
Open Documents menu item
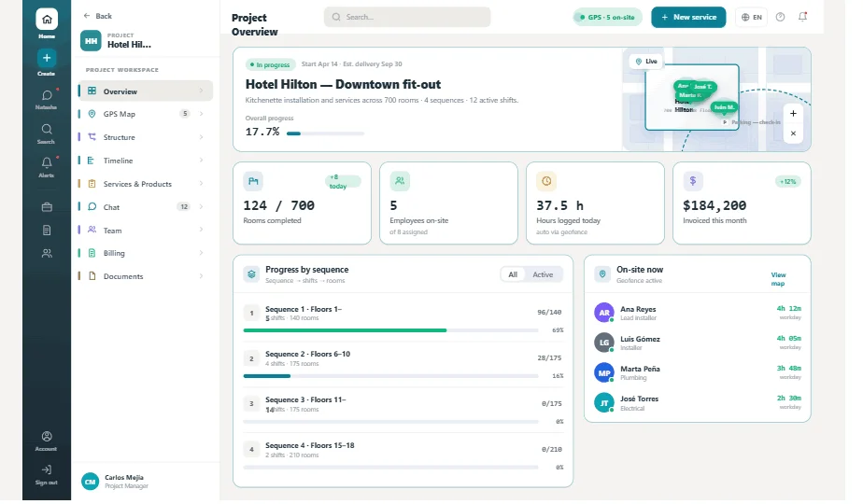pos(146,276)
